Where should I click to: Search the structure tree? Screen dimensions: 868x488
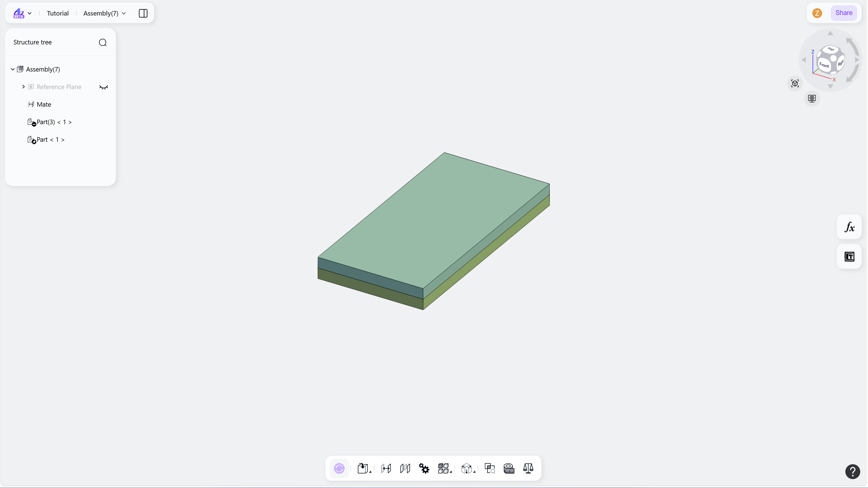click(103, 42)
